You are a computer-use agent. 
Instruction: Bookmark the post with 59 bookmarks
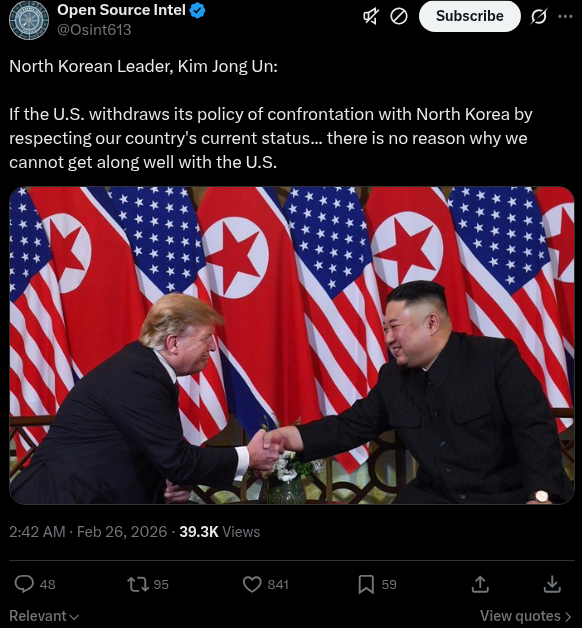pos(366,584)
